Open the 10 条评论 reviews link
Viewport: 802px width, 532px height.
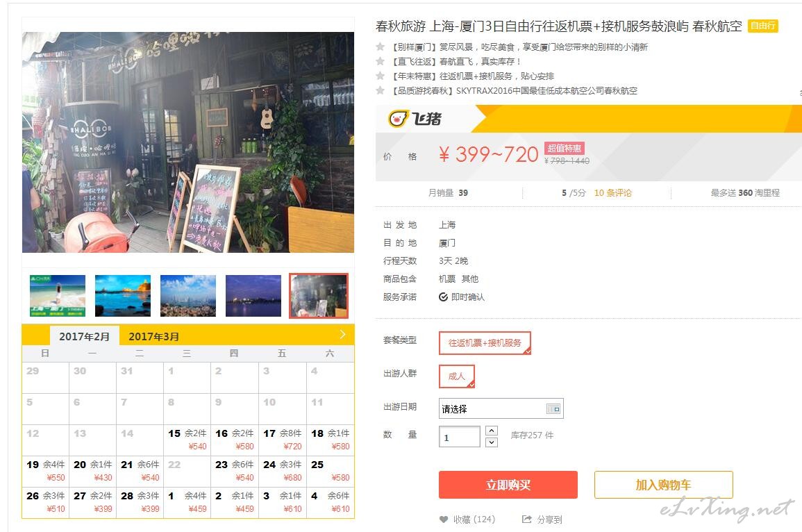pyautogui.click(x=612, y=193)
